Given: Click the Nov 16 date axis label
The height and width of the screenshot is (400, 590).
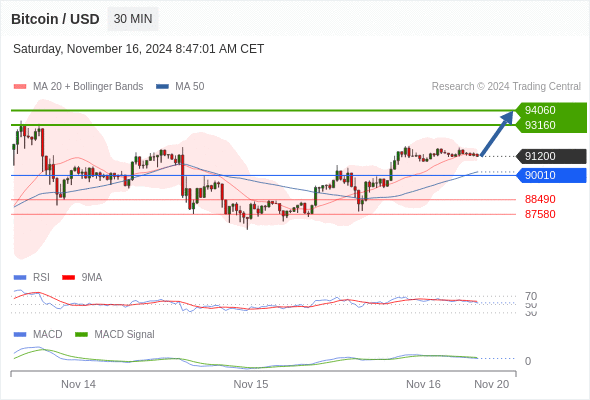Looking at the screenshot, I should 423,384.
